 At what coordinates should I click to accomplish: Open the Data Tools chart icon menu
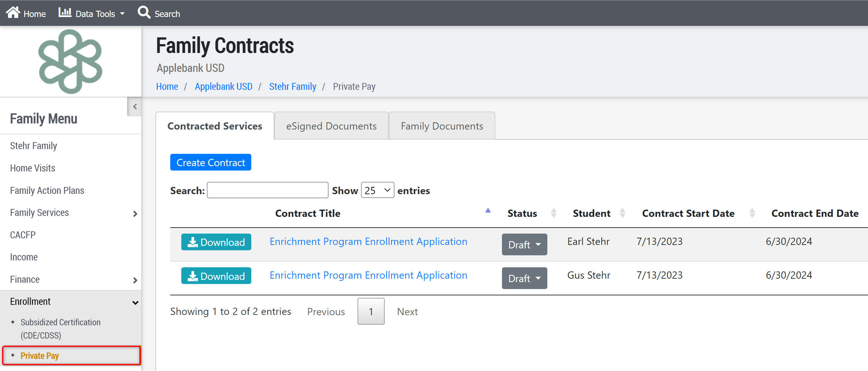tap(65, 13)
